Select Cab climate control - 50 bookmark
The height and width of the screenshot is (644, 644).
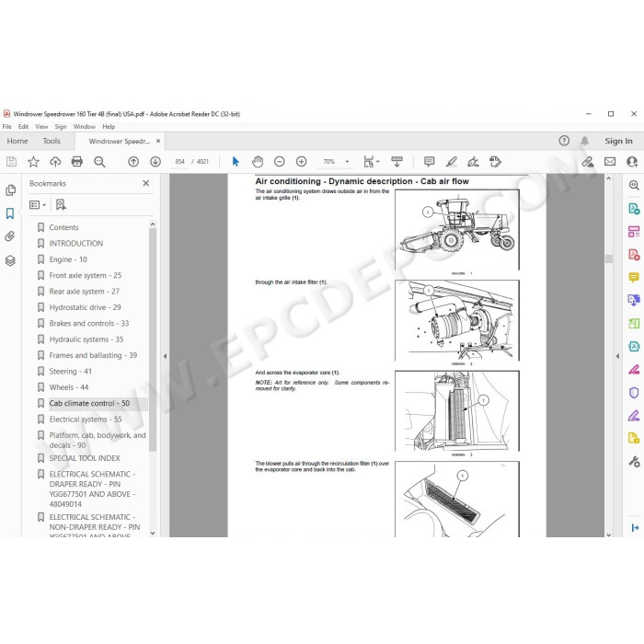[x=89, y=403]
